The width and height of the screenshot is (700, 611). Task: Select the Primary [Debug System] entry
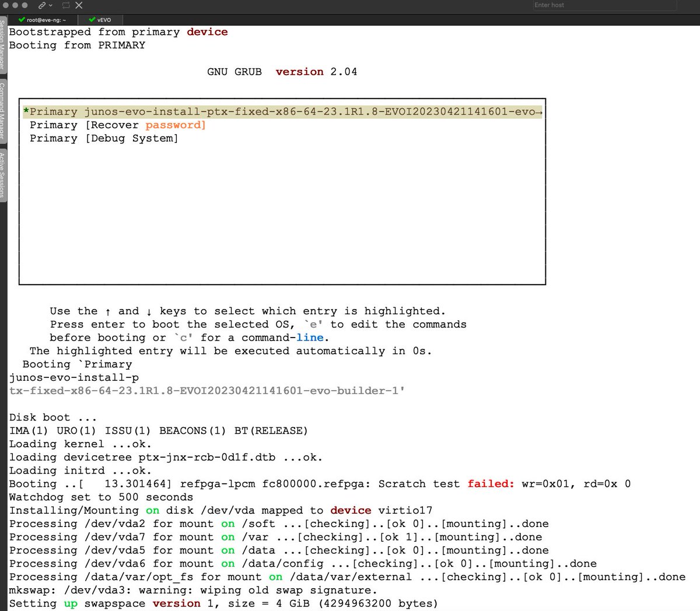(104, 138)
